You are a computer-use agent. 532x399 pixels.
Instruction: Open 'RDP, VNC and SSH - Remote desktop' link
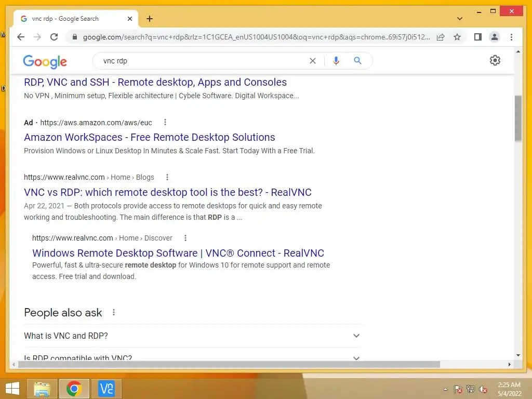click(155, 82)
